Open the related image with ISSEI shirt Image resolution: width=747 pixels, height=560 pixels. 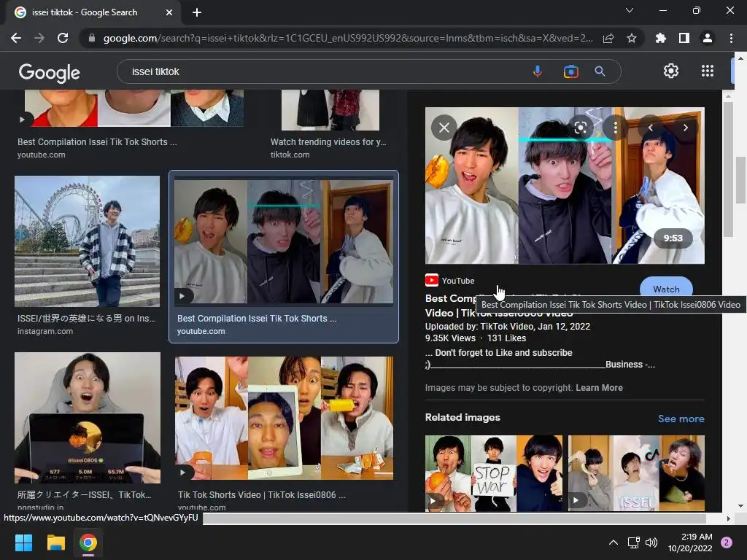tap(636, 472)
